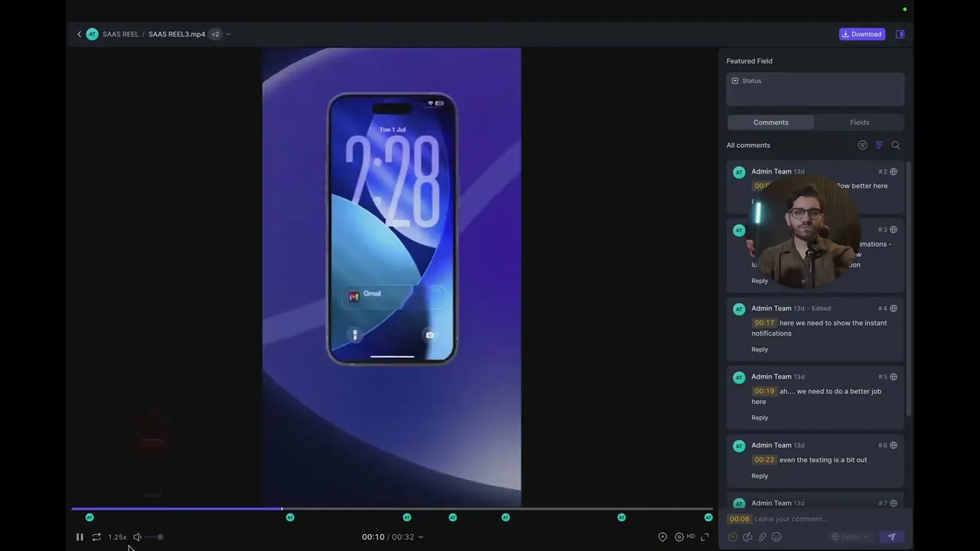Image resolution: width=980 pixels, height=551 pixels.
Task: Reply to the 00:19 better job comment
Action: 759,418
